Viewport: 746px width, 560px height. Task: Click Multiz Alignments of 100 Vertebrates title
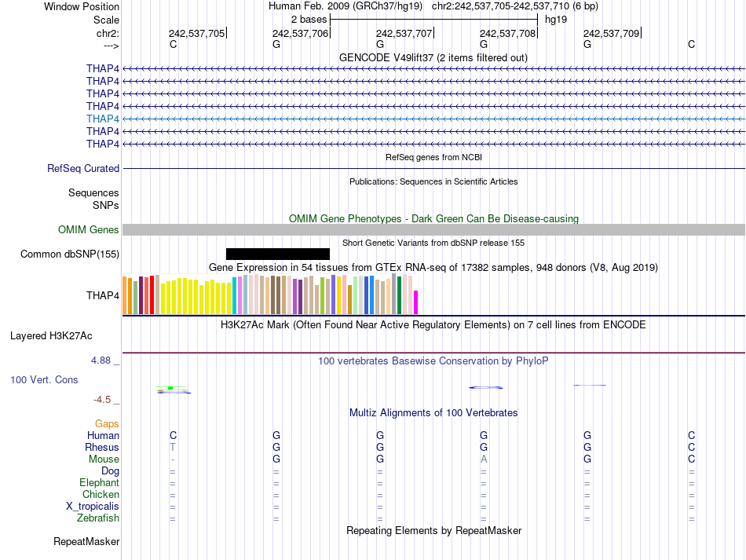[x=433, y=413]
